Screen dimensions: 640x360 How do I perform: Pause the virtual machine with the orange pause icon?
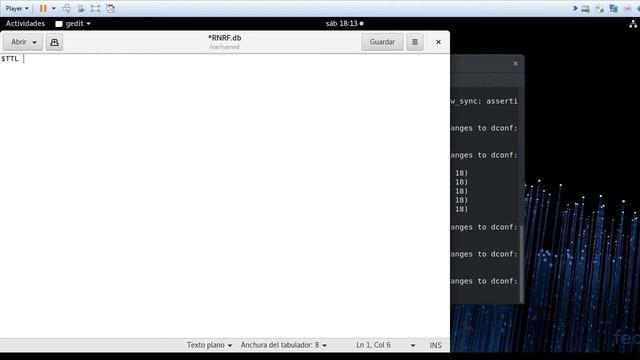click(x=43, y=8)
